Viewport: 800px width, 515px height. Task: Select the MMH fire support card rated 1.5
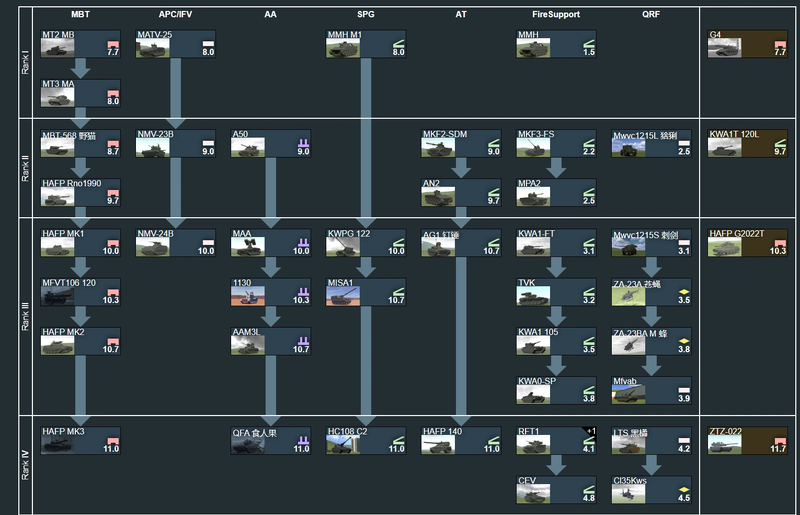pyautogui.click(x=556, y=44)
